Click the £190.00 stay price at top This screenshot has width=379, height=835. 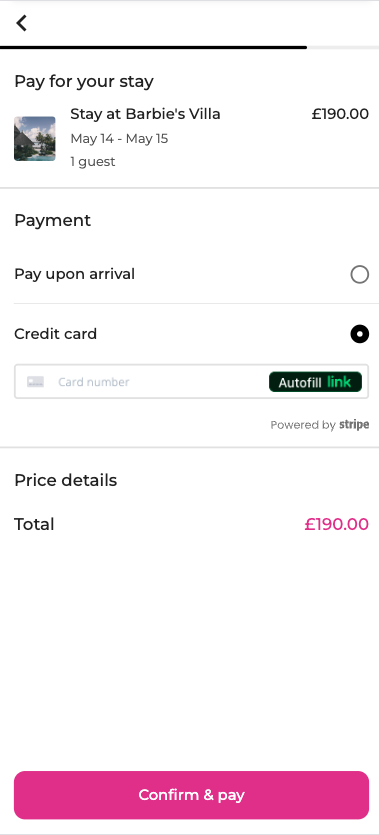coord(340,114)
